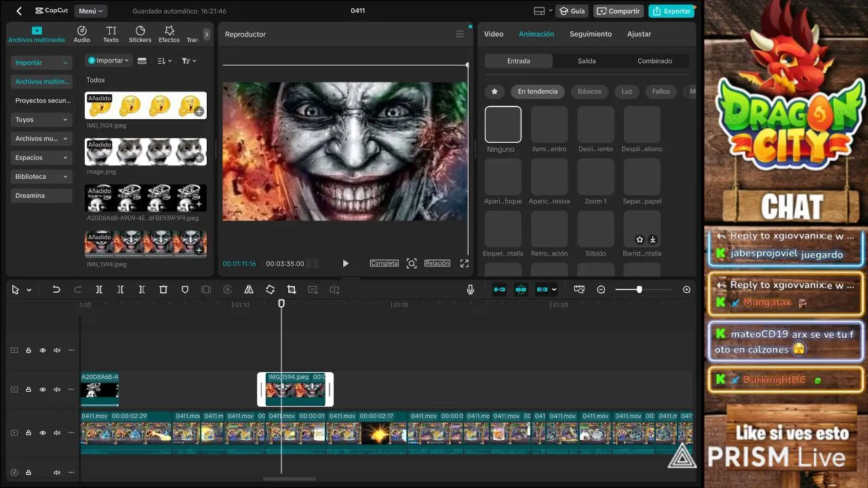Open the Texto tab

click(111, 35)
